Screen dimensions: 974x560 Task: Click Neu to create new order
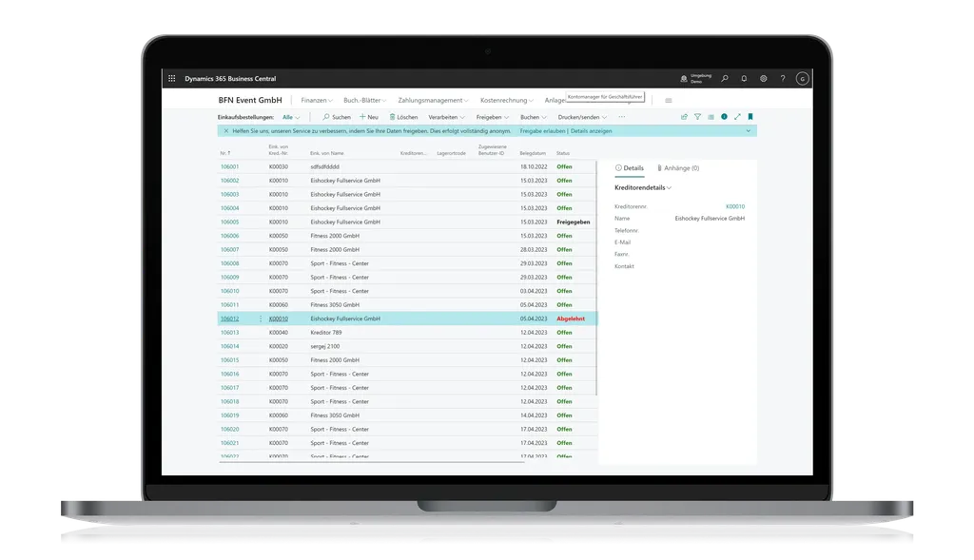[368, 117]
